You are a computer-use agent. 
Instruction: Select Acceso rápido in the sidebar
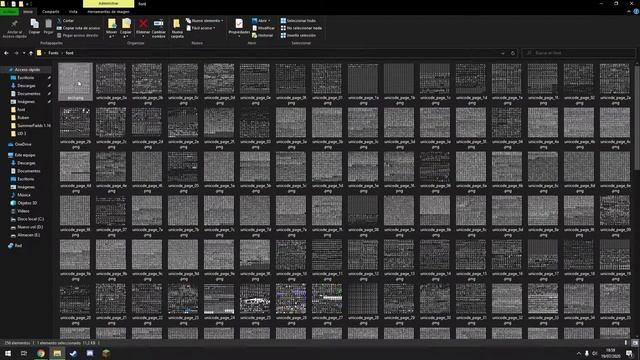(x=27, y=70)
